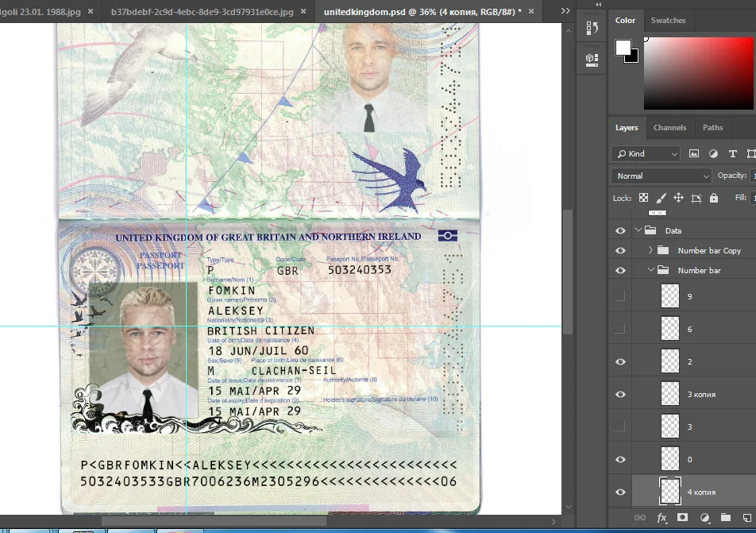
Task: Select the layer thumbnail named 0
Action: pos(670,459)
